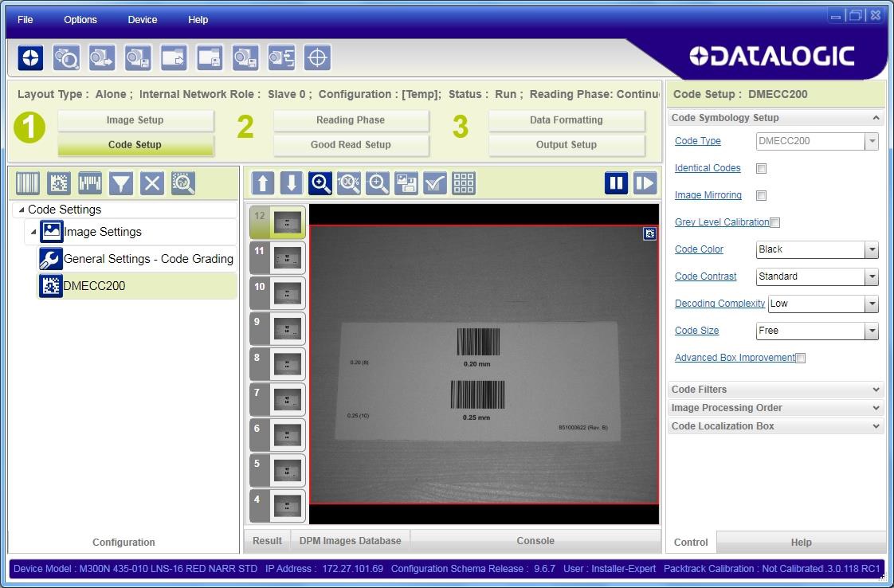Click the X delete code icon

pos(152,183)
